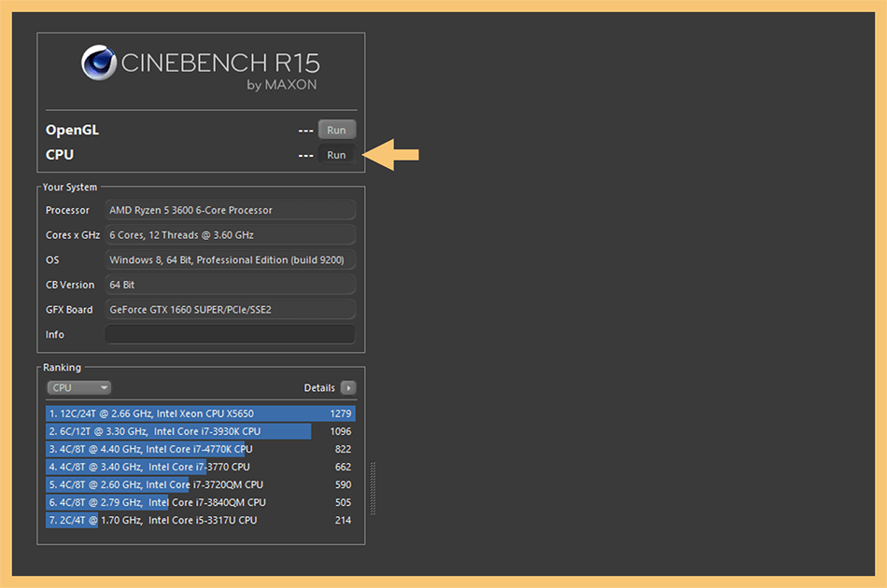Select the Cores x GHz field value
This screenshot has height=588, width=887.
click(231, 234)
